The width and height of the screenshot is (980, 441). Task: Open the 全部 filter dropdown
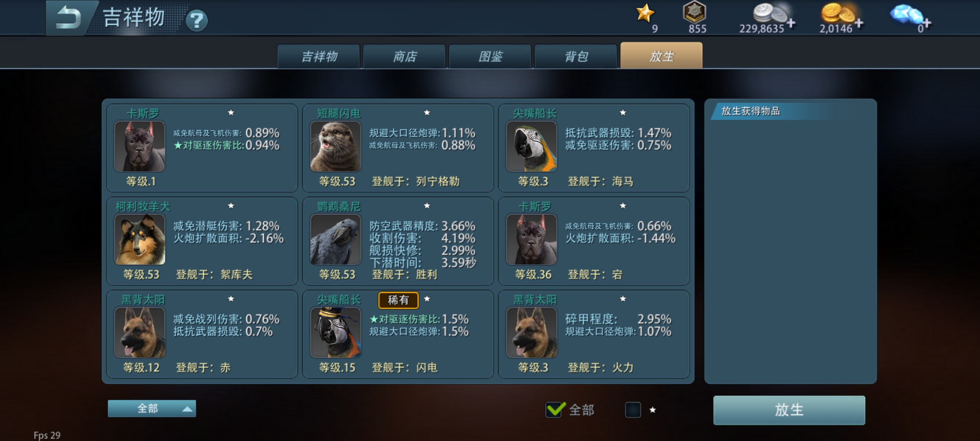pyautogui.click(x=152, y=408)
